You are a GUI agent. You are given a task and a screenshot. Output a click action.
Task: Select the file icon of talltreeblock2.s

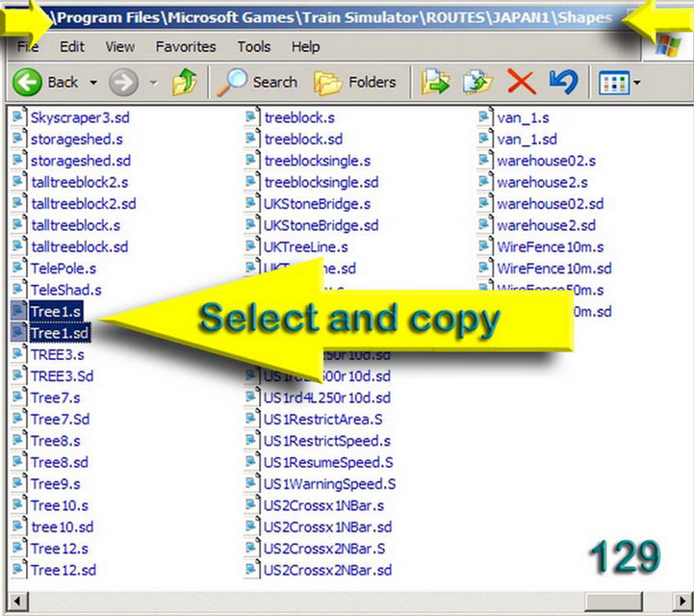18,182
